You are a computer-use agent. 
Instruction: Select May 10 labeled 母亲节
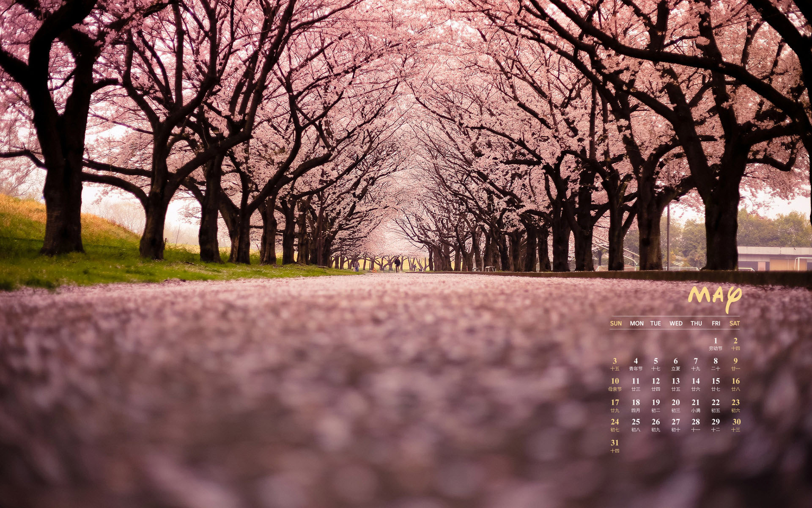[615, 384]
